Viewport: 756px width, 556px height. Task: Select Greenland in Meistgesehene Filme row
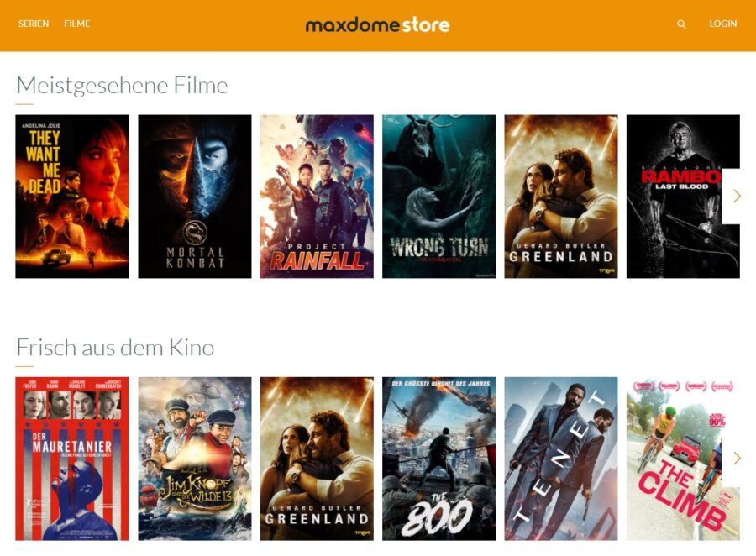[x=561, y=197]
